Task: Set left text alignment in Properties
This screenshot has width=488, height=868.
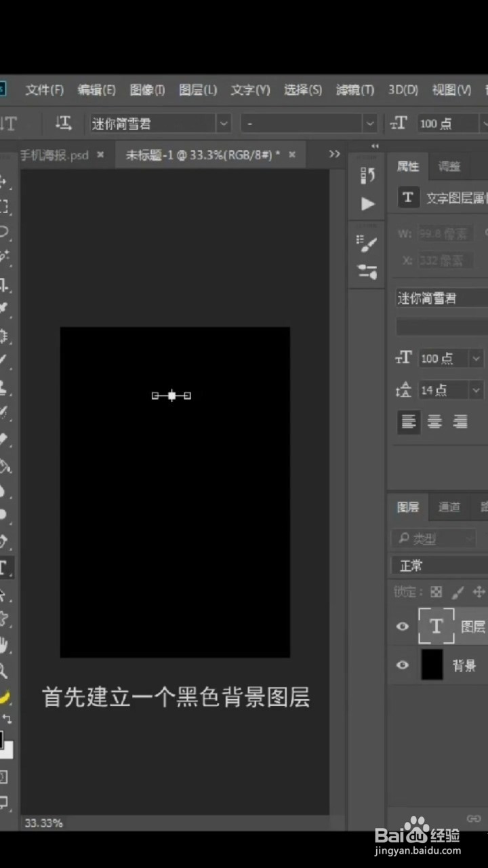Action: tap(408, 422)
